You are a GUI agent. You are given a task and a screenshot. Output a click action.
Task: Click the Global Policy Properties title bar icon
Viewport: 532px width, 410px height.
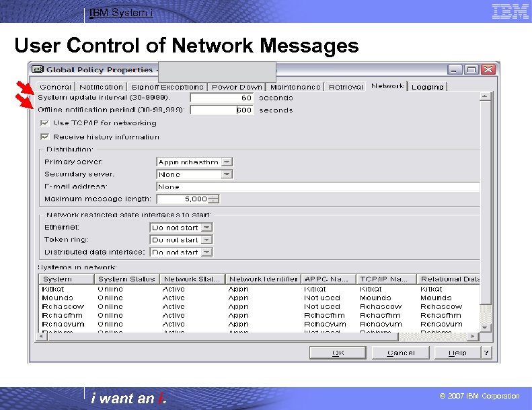[x=37, y=69]
